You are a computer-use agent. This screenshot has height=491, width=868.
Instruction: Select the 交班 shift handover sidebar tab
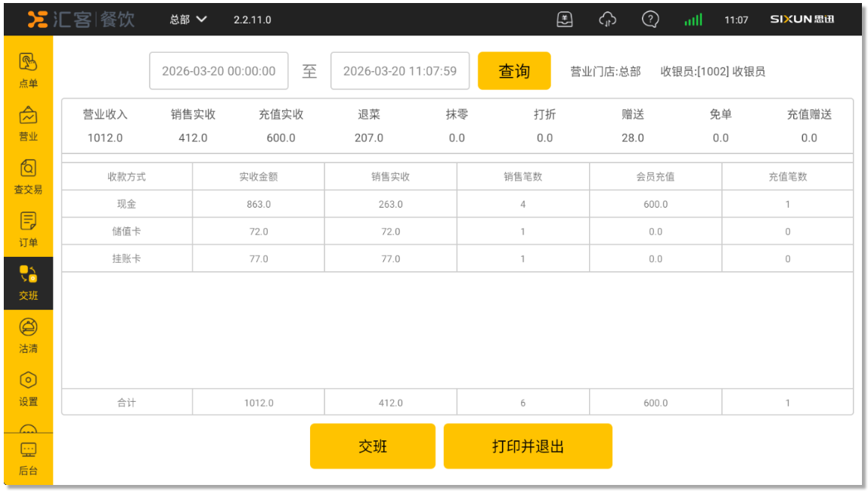point(28,283)
